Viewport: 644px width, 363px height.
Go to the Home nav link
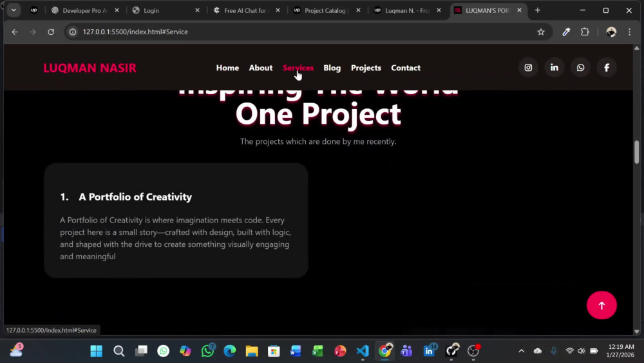[x=227, y=68]
